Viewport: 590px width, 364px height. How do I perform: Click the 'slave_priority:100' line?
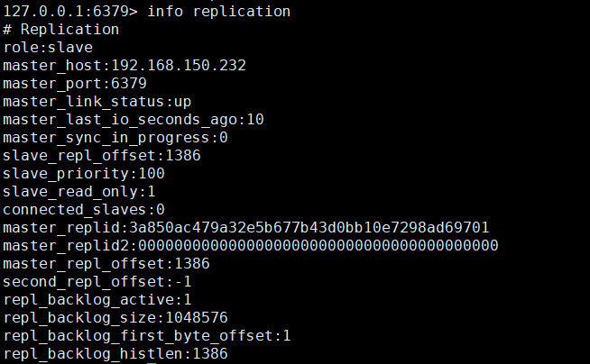pos(83,174)
